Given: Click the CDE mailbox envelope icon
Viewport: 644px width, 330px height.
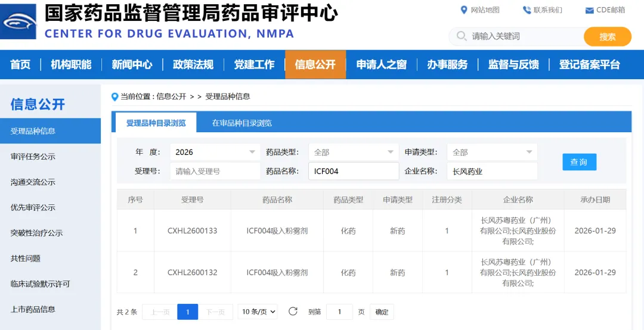Looking at the screenshot, I should (x=589, y=10).
